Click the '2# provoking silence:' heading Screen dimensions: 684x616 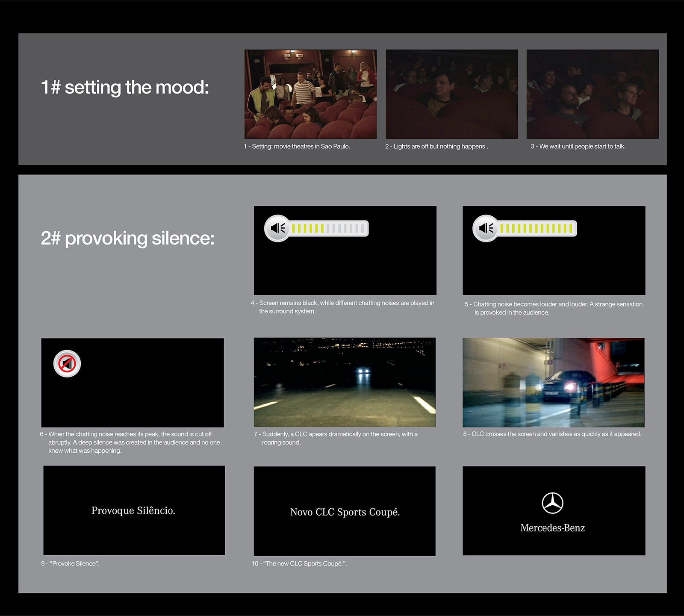click(127, 239)
